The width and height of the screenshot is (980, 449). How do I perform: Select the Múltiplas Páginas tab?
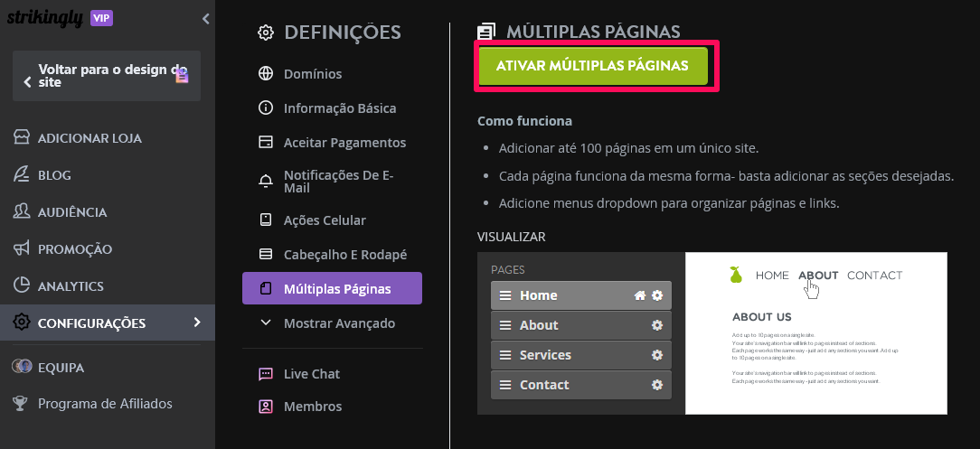coord(332,288)
